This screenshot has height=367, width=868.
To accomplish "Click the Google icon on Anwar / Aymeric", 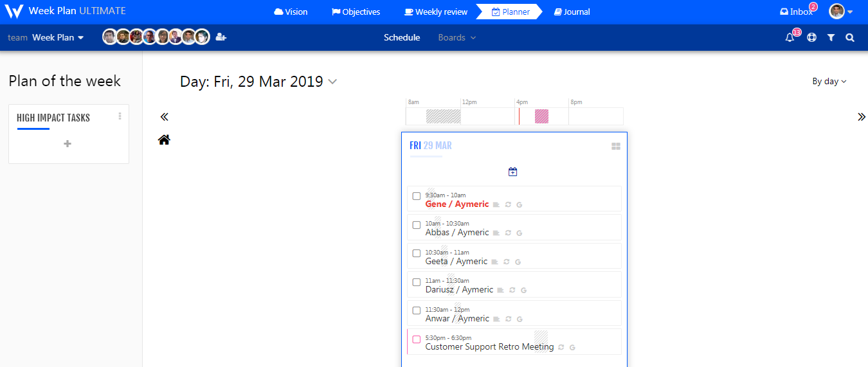I will 519,319.
